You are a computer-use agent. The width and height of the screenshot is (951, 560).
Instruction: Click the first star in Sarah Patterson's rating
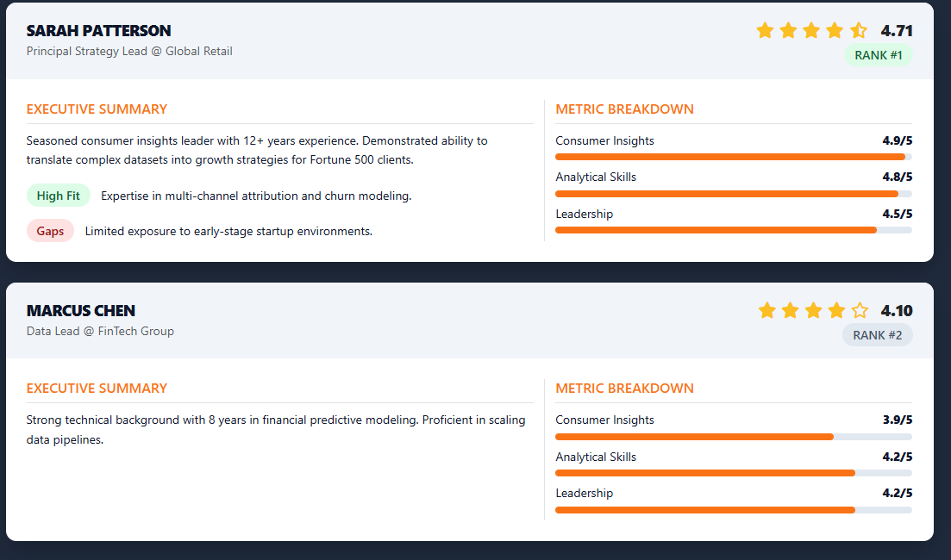765,31
